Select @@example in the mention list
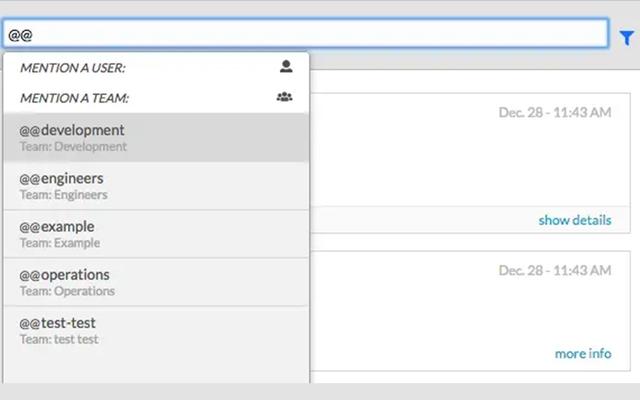Image resolution: width=640 pixels, height=400 pixels. click(x=56, y=226)
